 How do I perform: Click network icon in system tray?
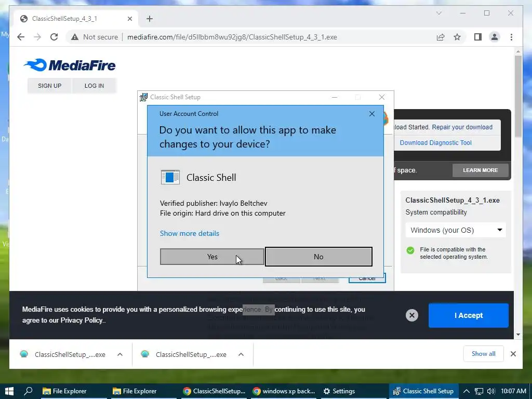[478, 391]
